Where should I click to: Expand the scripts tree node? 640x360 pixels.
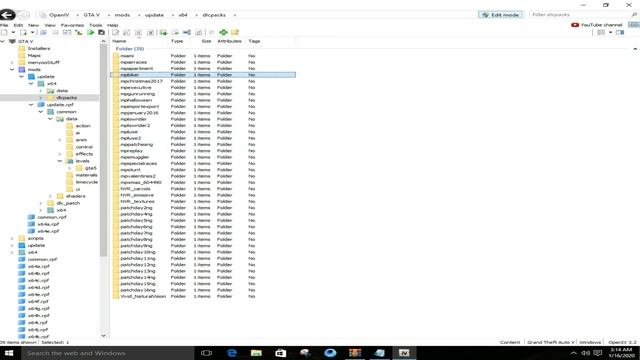[x=12, y=238]
